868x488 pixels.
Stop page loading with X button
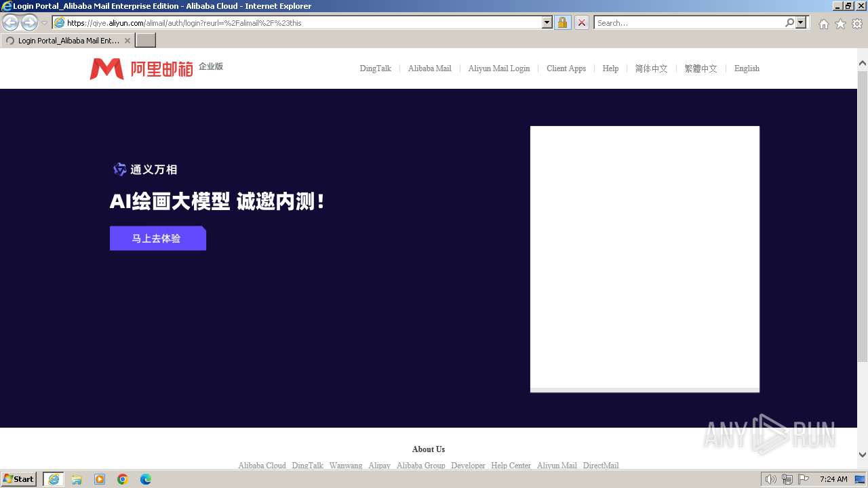pyautogui.click(x=581, y=22)
